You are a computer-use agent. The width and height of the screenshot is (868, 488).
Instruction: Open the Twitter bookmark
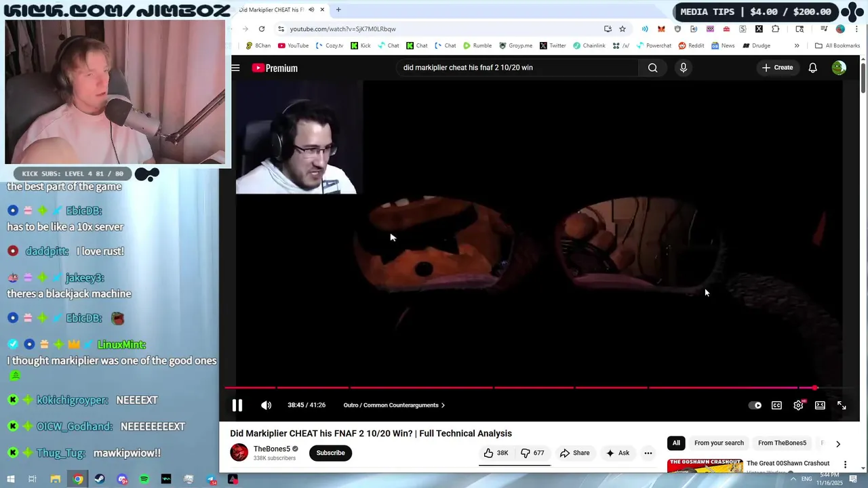553,45
